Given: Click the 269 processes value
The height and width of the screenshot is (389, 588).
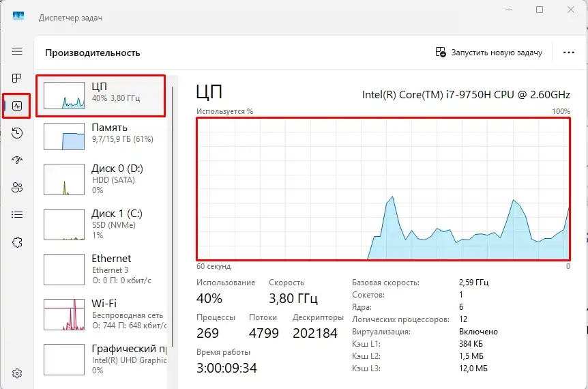Looking at the screenshot, I should click(x=207, y=333).
